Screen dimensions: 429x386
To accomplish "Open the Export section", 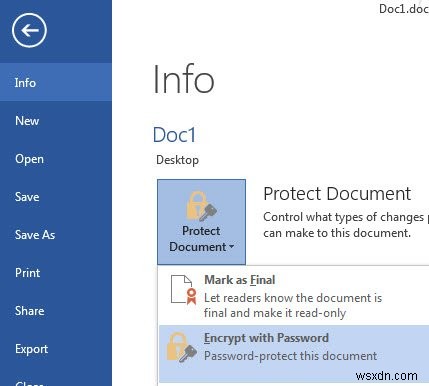I will [x=56, y=349].
